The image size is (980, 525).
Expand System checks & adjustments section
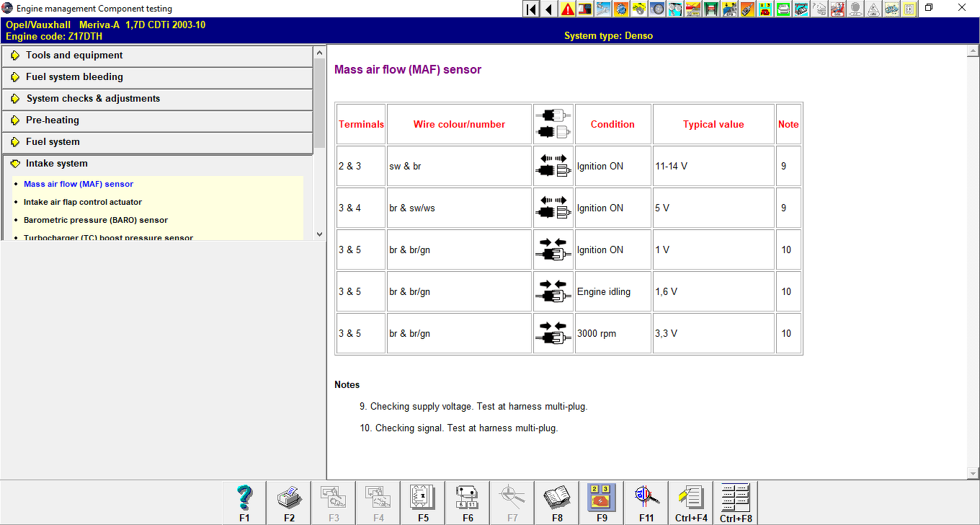[157, 99]
